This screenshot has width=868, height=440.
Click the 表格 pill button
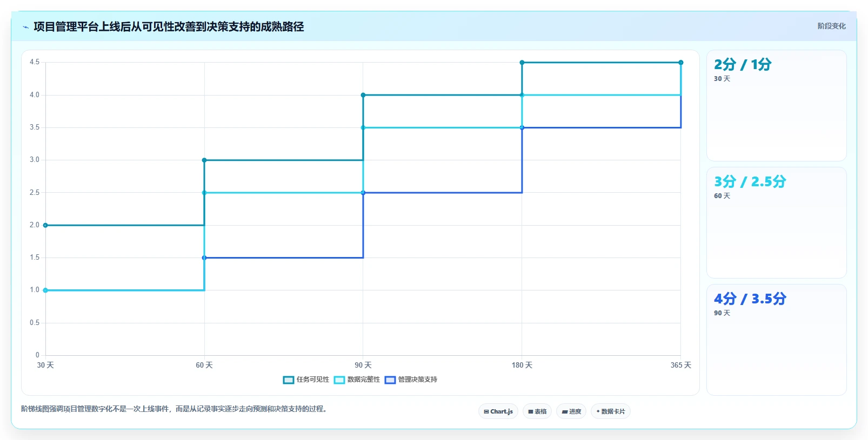point(537,411)
